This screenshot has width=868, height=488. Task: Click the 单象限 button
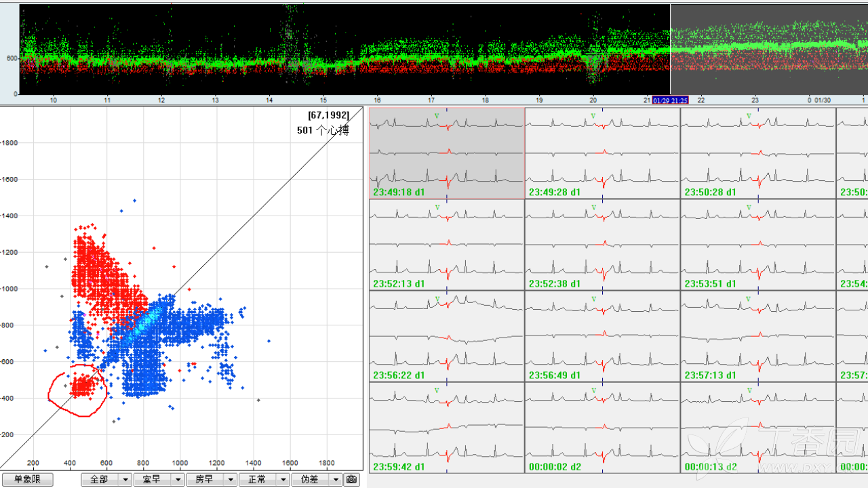(27, 479)
